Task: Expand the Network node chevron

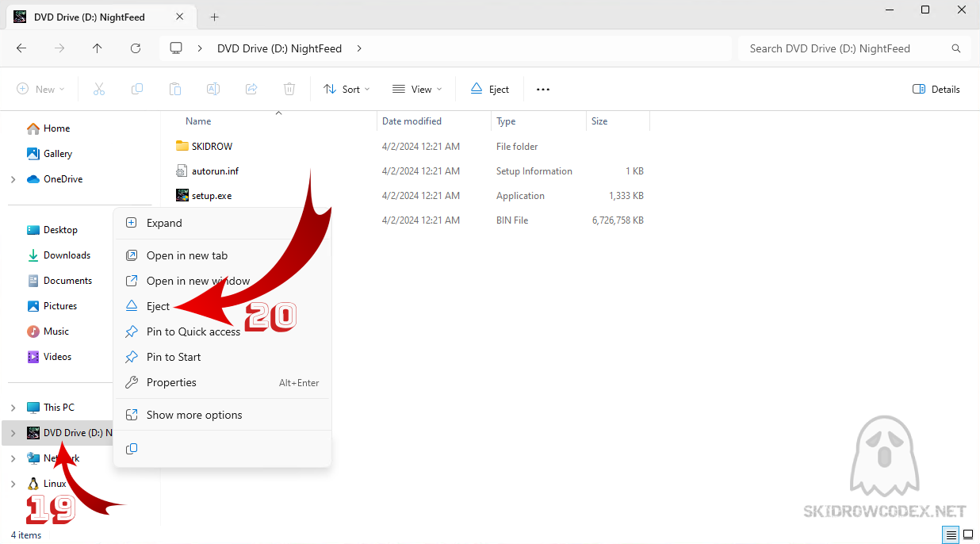Action: [x=13, y=458]
